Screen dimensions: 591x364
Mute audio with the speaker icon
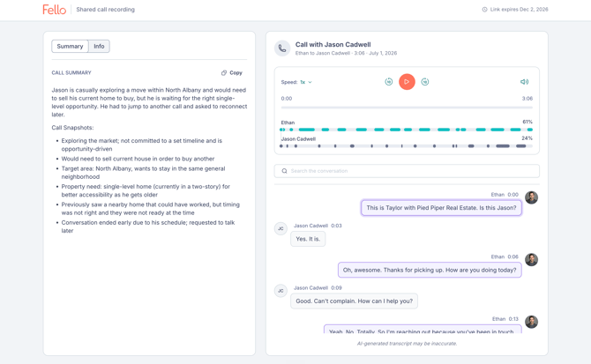524,82
